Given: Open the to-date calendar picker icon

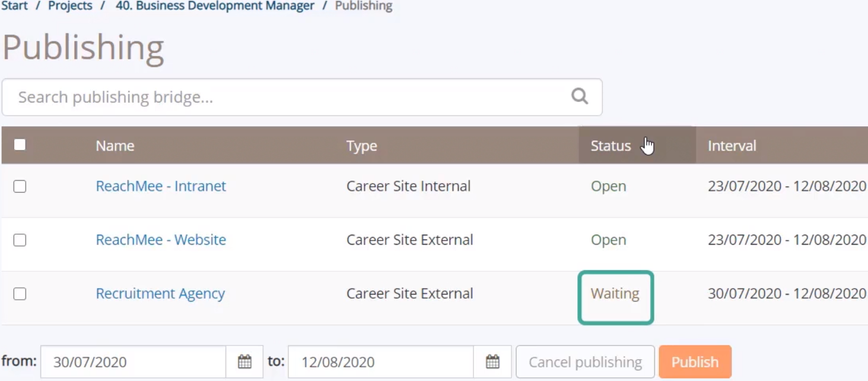Looking at the screenshot, I should (492, 362).
